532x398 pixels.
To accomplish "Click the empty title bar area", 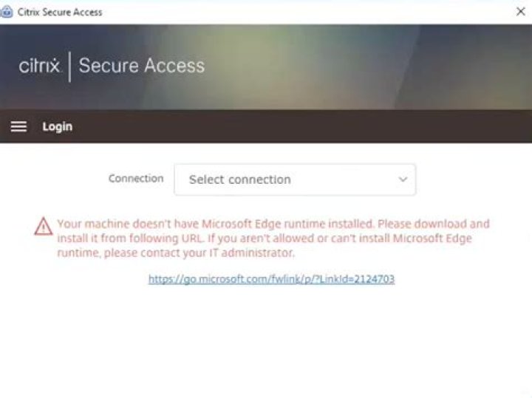I will point(296,12).
